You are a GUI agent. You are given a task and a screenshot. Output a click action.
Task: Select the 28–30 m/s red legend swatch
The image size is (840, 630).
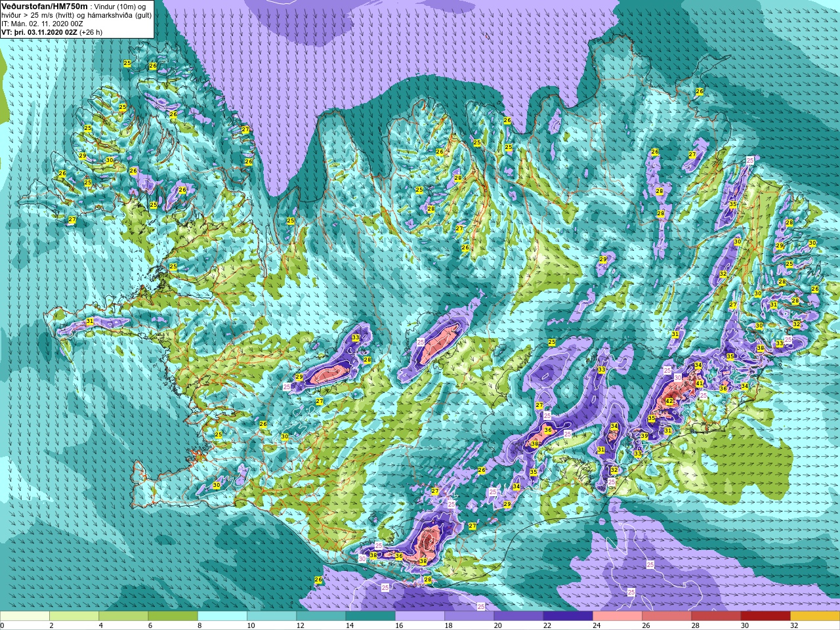(x=716, y=616)
